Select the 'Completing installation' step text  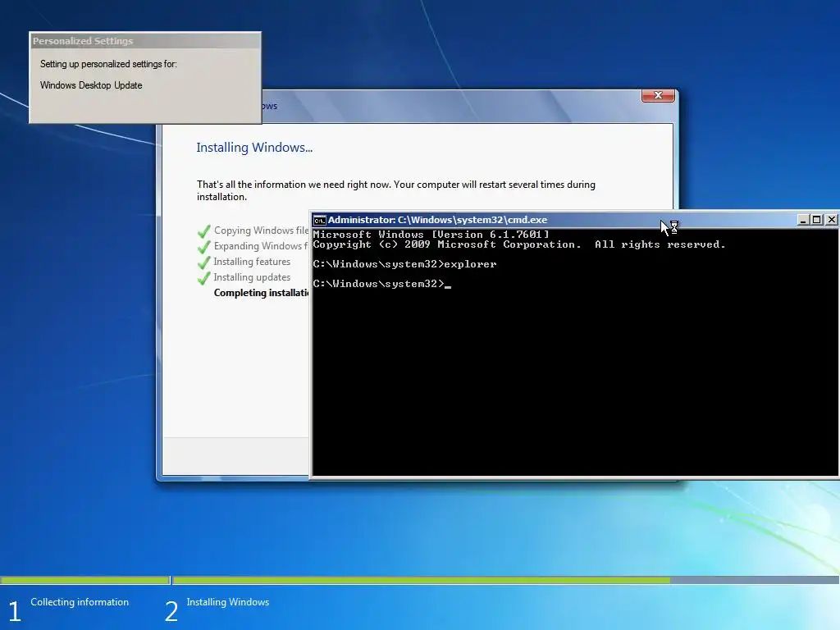(262, 293)
